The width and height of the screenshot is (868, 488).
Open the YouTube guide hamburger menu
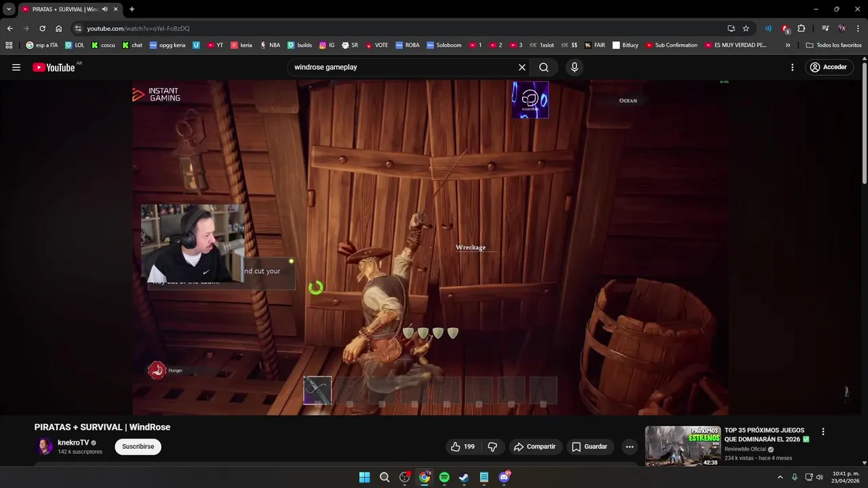point(16,67)
